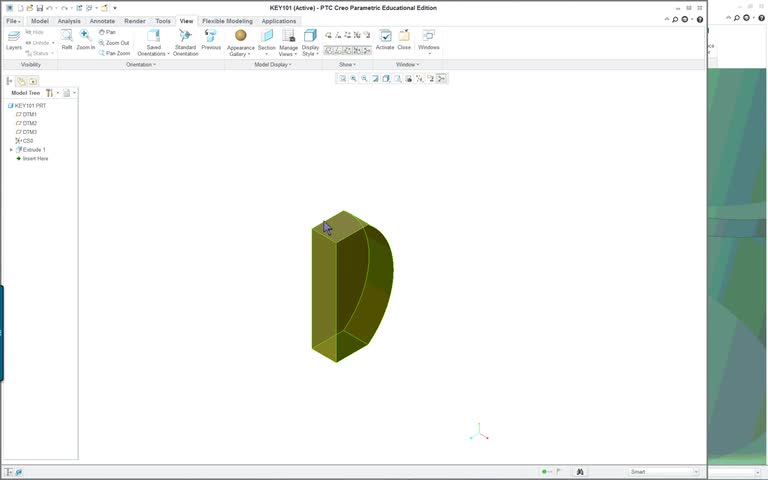Image resolution: width=768 pixels, height=480 pixels.
Task: Select CS0 coordinate system in Model Tree
Action: [24, 141]
